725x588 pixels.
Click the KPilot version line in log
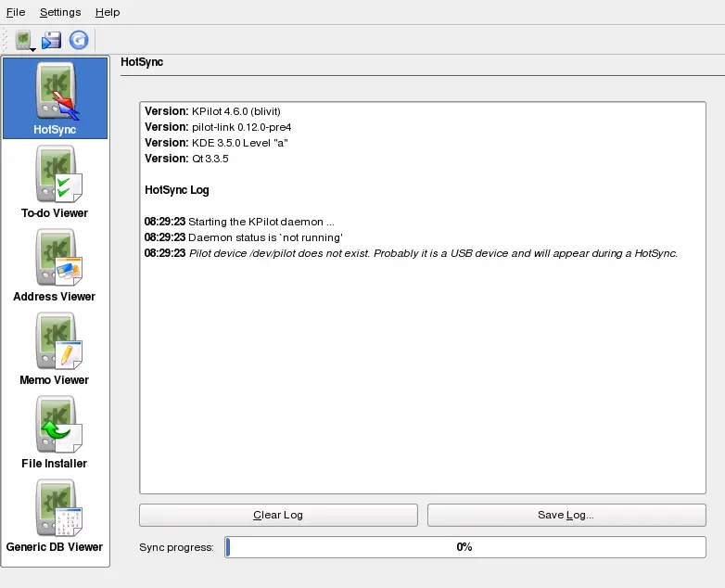coord(212,111)
